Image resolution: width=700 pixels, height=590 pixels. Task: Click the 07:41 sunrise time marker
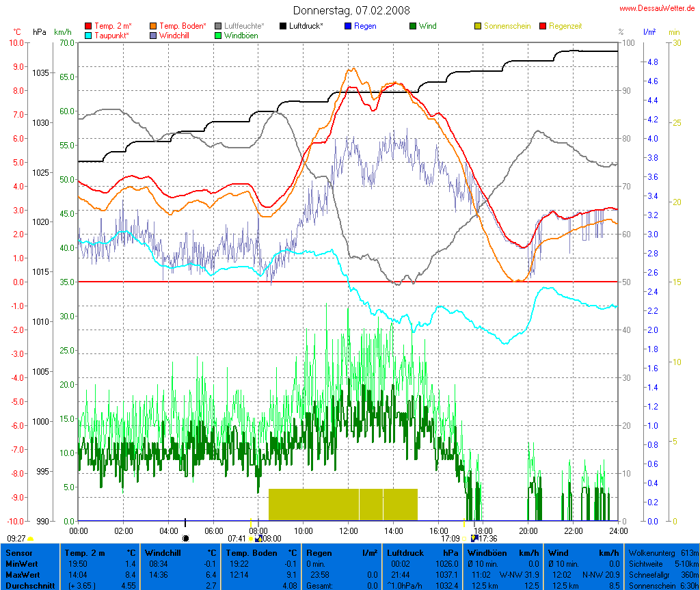tap(237, 539)
